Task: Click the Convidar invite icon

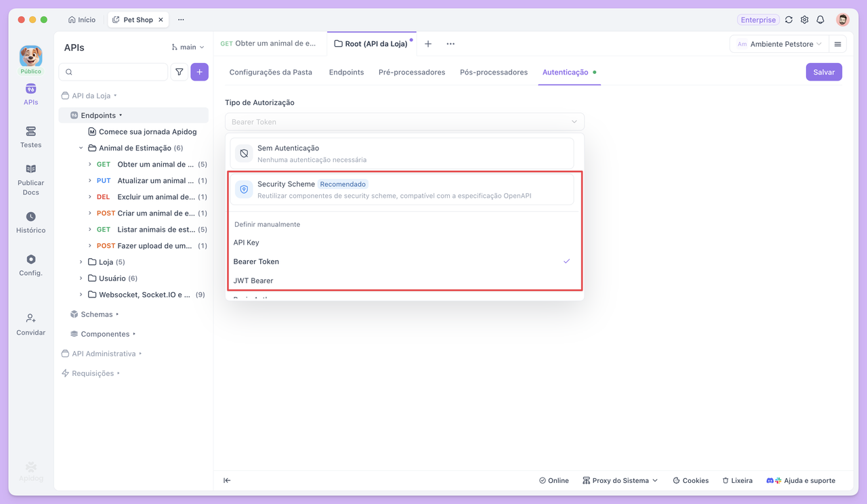Action: [x=30, y=324]
